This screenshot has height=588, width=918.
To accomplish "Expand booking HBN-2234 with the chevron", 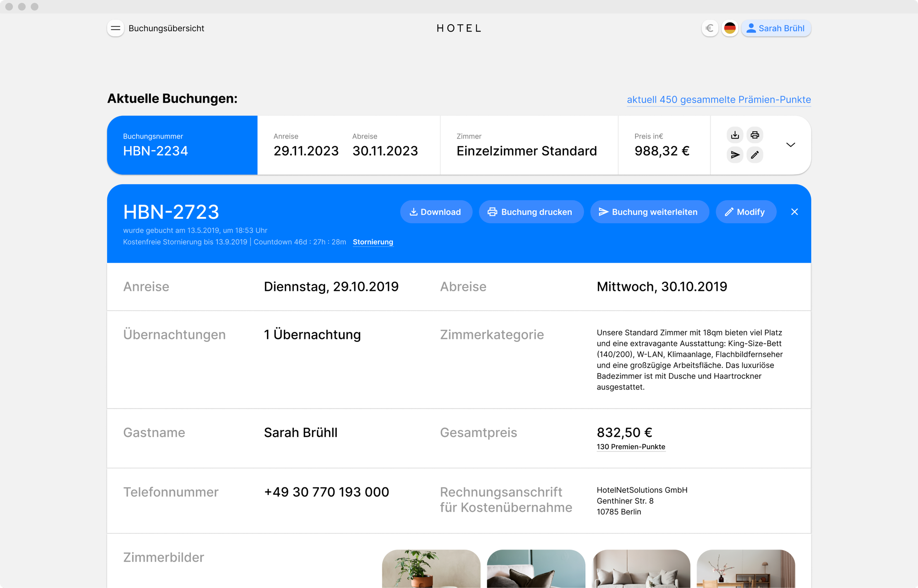I will pos(791,145).
